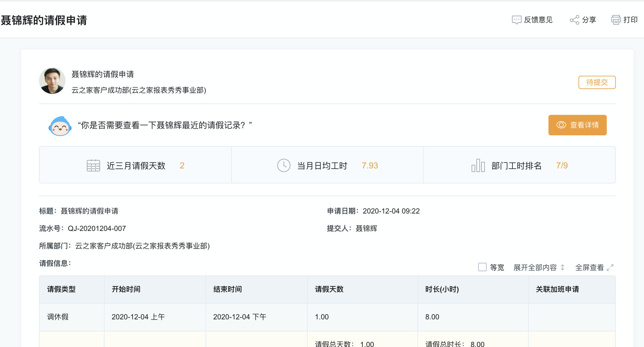Click the 请假类型 column header
This screenshot has height=347, width=644.
[61, 289]
